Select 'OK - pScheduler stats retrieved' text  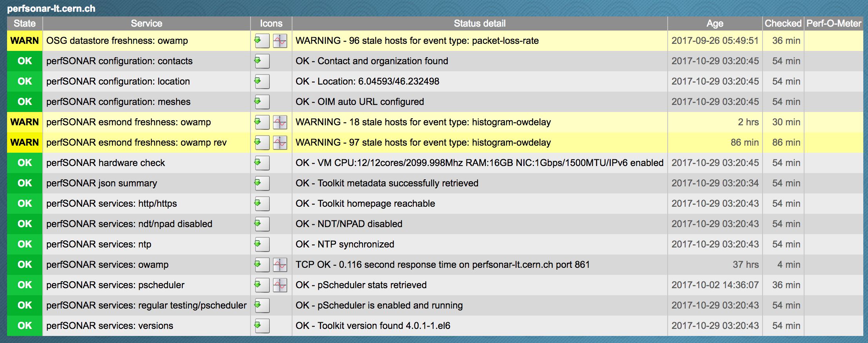click(361, 285)
